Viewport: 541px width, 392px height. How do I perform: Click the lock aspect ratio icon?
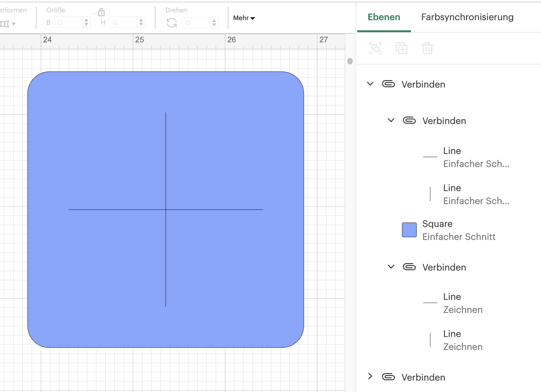click(x=101, y=12)
